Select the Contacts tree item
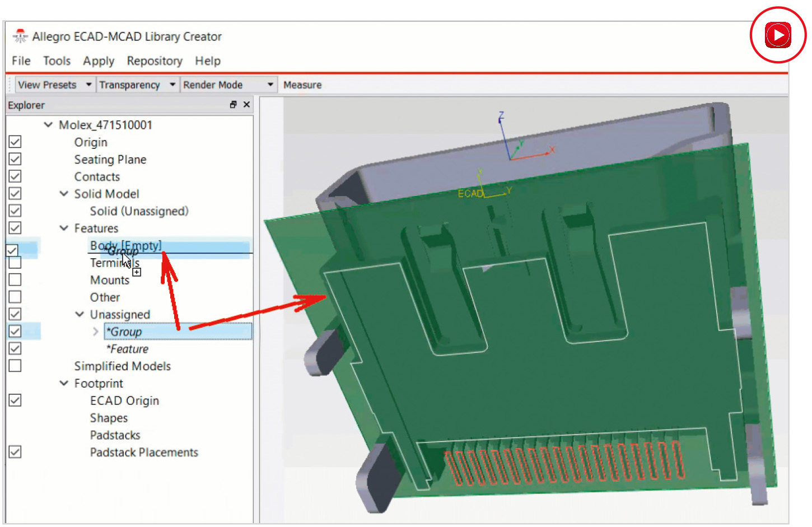This screenshot has height=527, width=812. (97, 177)
